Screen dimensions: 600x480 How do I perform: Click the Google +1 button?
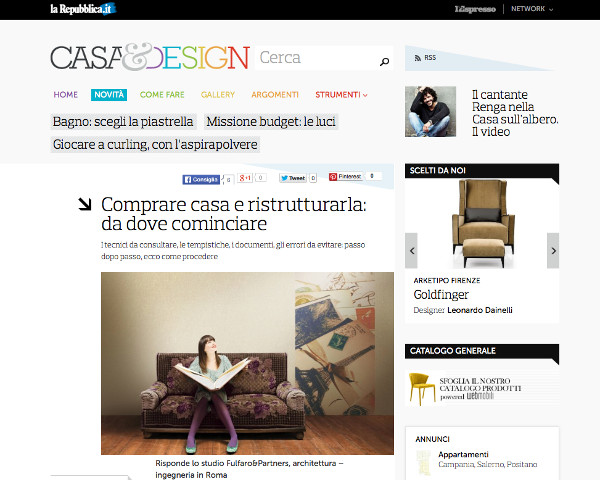pyautogui.click(x=245, y=178)
